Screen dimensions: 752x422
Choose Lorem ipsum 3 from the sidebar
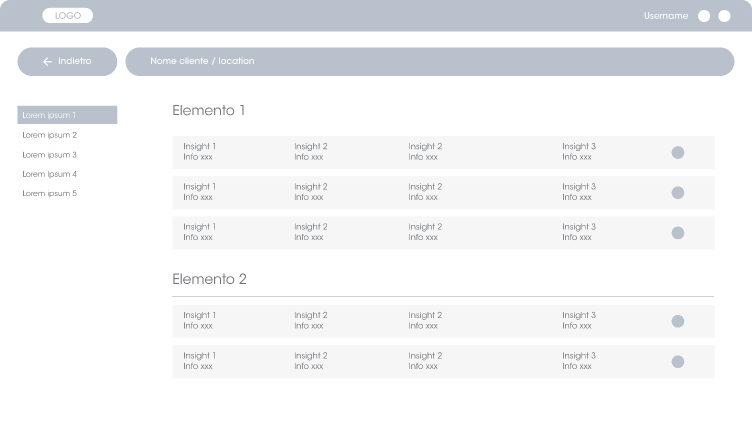point(50,155)
